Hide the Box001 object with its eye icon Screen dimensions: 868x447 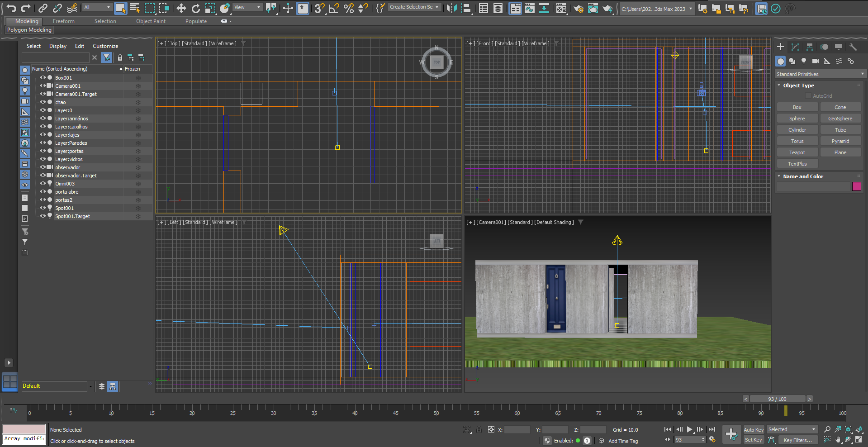[43, 78]
